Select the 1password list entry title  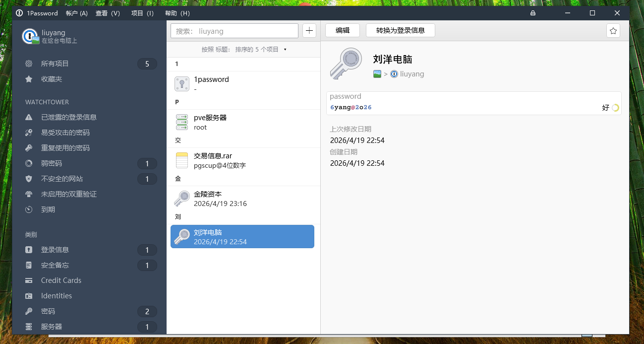[x=211, y=79]
